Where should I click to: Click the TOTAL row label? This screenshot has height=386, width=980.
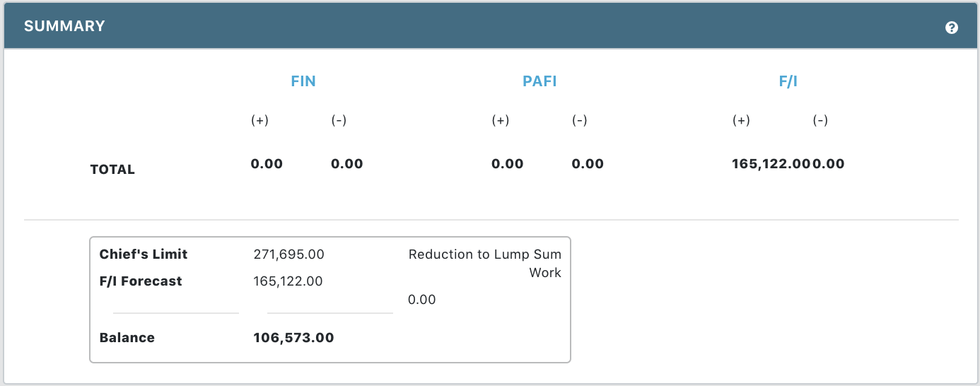tap(112, 170)
